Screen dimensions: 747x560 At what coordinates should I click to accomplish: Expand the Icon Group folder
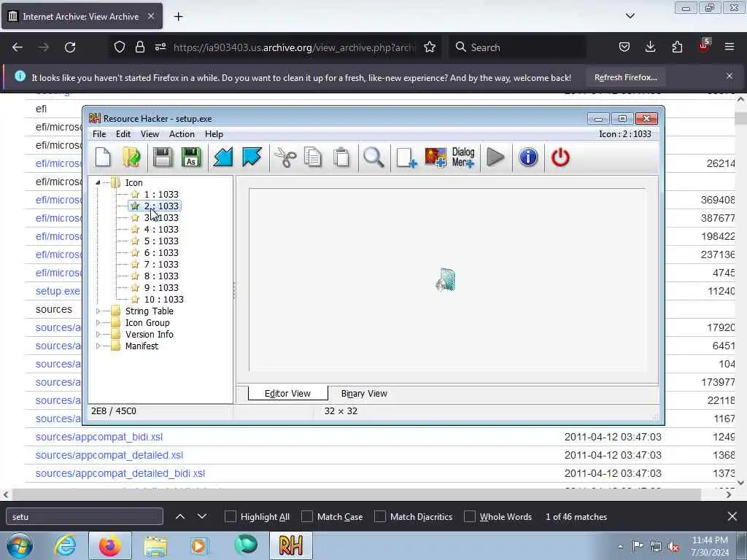tap(98, 323)
